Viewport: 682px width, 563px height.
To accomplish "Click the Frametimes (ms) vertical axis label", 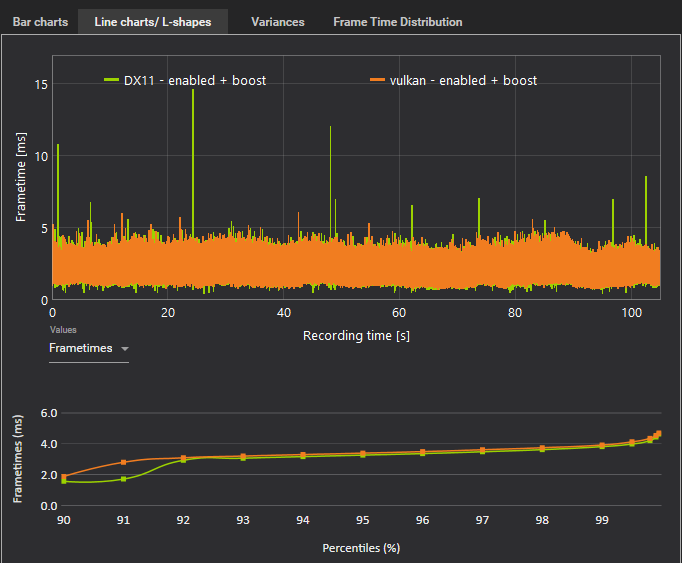I will [x=17, y=459].
